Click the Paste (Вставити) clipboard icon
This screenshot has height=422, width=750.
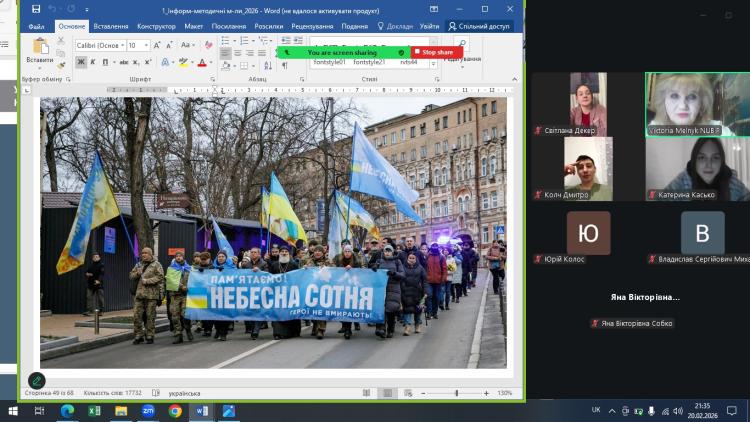pyautogui.click(x=40, y=47)
